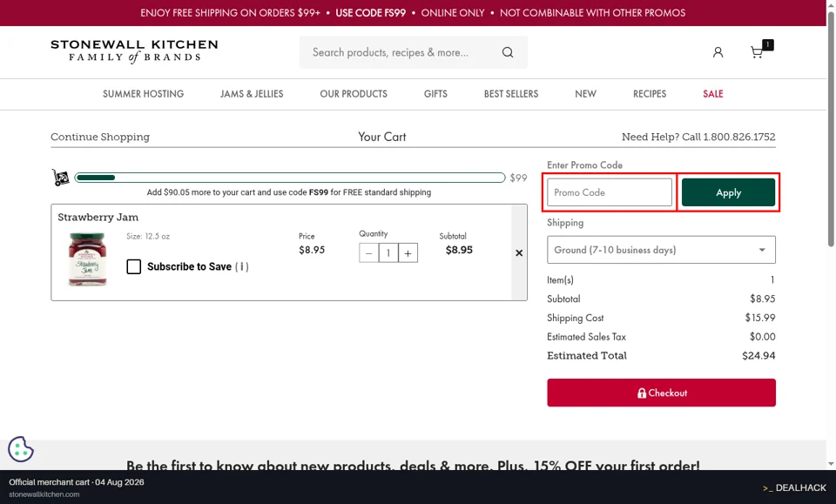This screenshot has height=504, width=836.
Task: Click the search magnifier icon
Action: tap(508, 52)
